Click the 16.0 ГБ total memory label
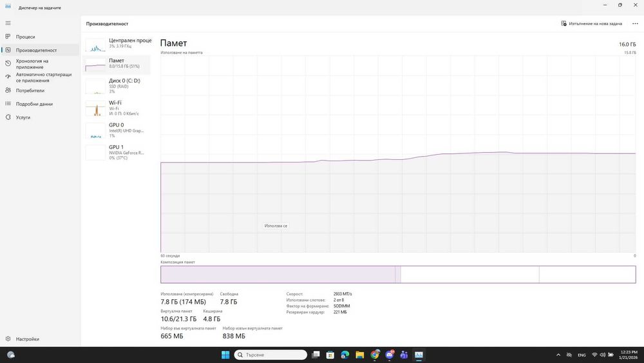The width and height of the screenshot is (644, 363). (x=627, y=44)
